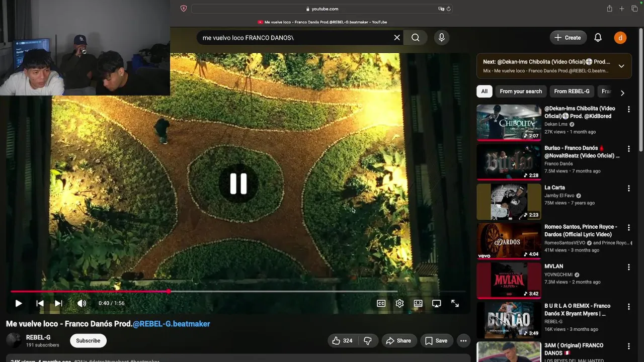
Task: Click the red progress scrubber handle
Action: click(x=169, y=291)
